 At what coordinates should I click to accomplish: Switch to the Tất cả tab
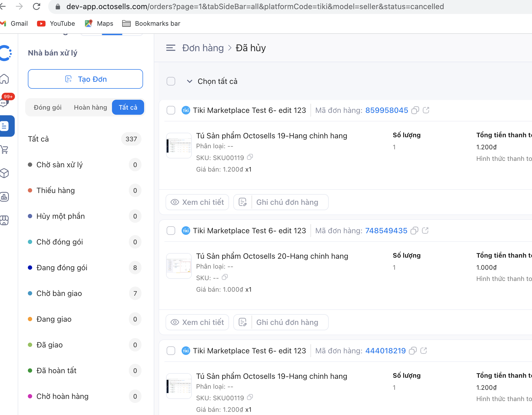[128, 107]
